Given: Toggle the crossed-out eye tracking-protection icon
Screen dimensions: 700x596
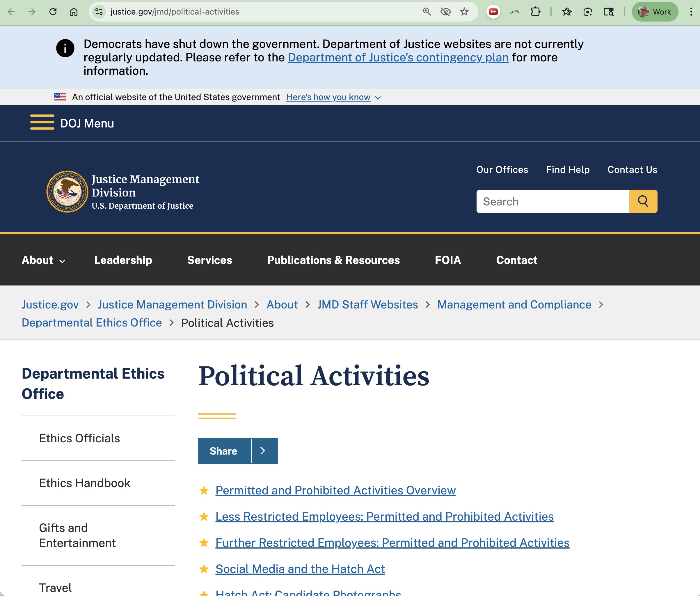Looking at the screenshot, I should point(445,12).
